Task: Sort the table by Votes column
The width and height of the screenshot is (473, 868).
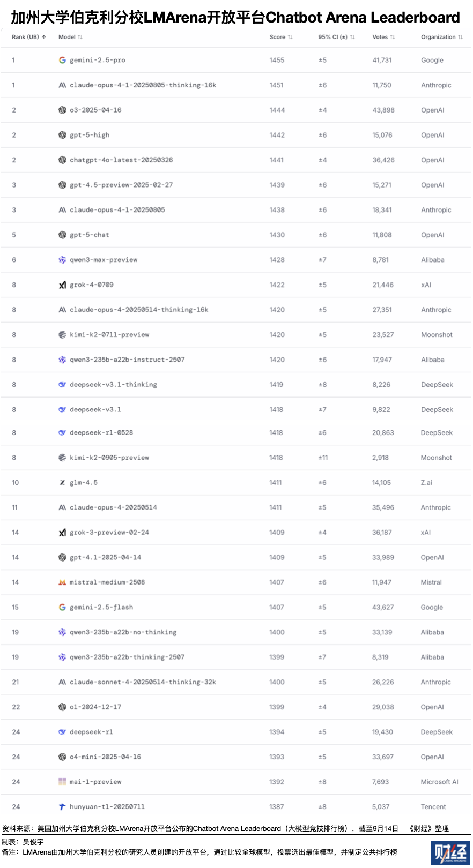Action: (x=383, y=37)
